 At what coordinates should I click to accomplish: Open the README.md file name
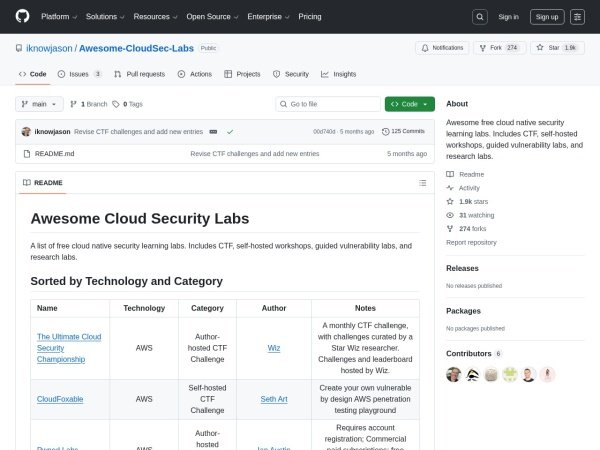55,154
